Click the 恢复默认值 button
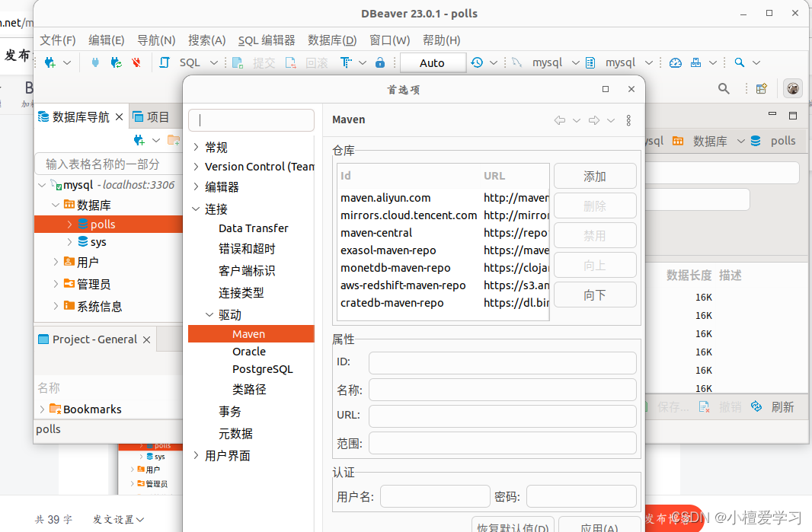812x532 pixels. pyautogui.click(x=513, y=524)
